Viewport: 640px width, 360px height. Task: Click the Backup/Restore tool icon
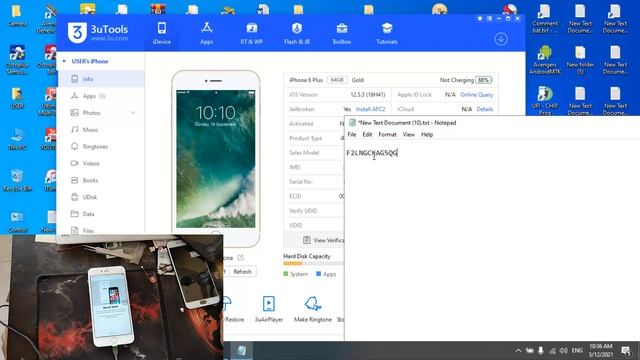tap(233, 310)
